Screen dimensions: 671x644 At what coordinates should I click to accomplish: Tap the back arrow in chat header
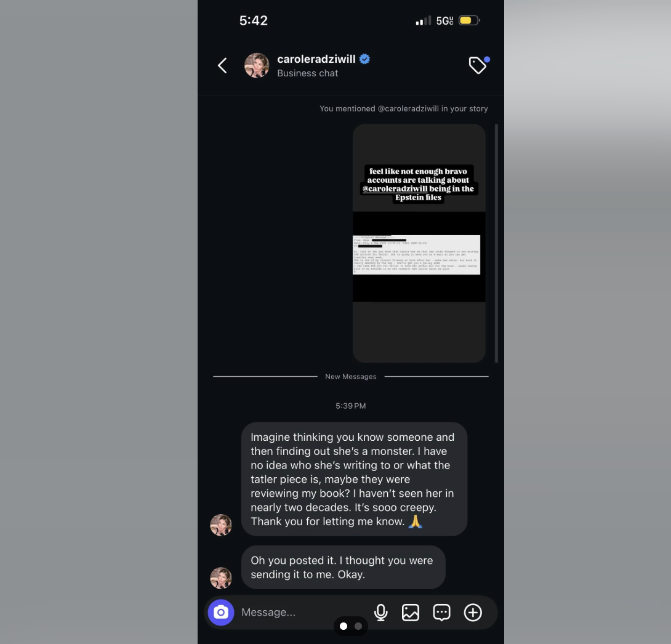(x=222, y=65)
